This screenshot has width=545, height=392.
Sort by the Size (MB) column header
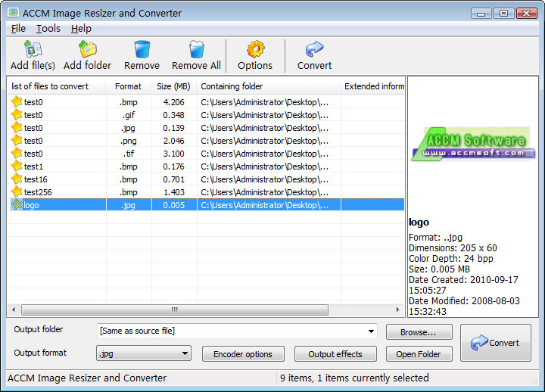[x=174, y=86]
